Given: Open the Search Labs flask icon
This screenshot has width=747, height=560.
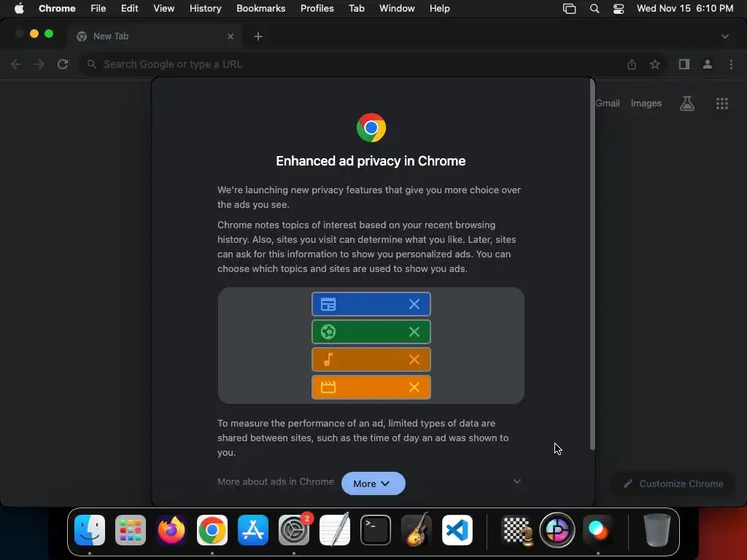Looking at the screenshot, I should (x=687, y=104).
